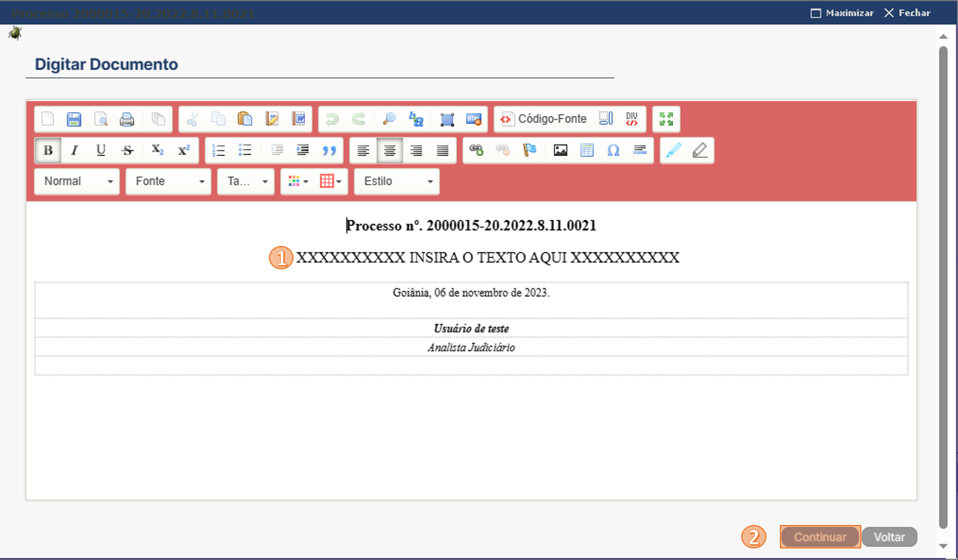Toggle Superscript formatting
Image resolution: width=958 pixels, height=560 pixels.
click(x=184, y=150)
